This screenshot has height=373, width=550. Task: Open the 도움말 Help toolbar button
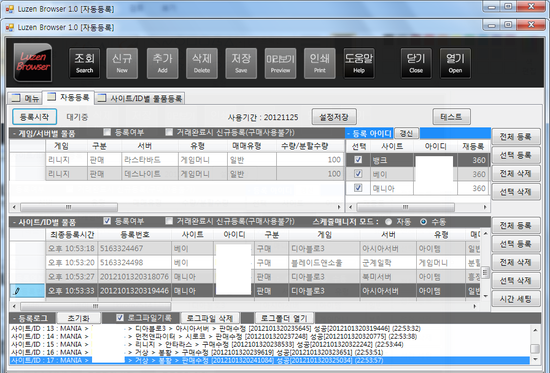tap(359, 63)
